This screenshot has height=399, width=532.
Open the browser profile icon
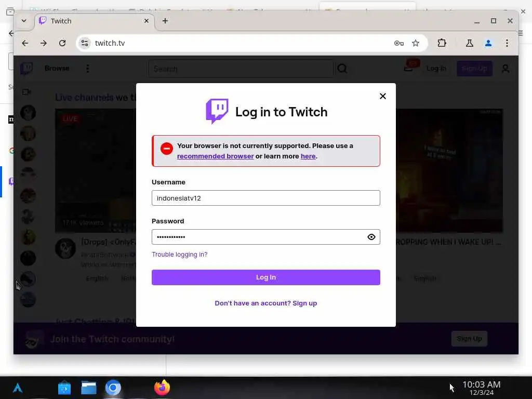[488, 43]
